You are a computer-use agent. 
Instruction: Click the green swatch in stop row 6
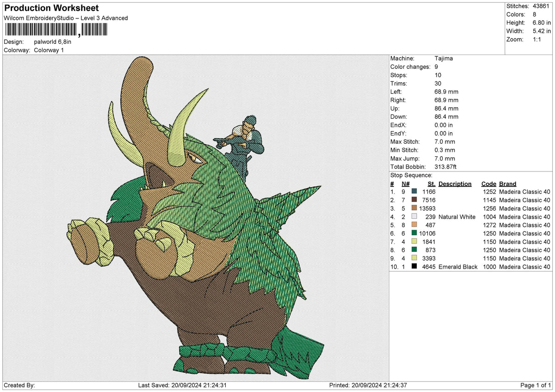coord(414,233)
